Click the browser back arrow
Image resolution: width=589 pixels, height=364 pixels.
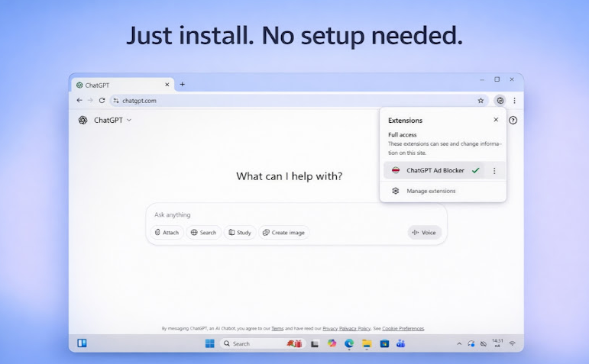click(79, 100)
